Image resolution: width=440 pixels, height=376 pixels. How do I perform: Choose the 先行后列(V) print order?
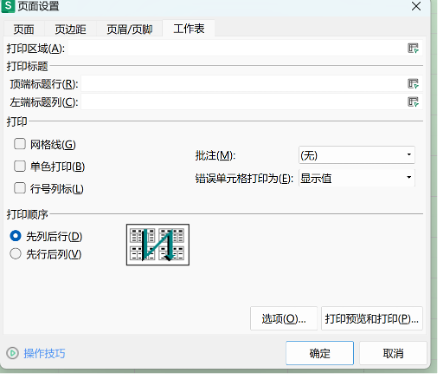tap(15, 254)
